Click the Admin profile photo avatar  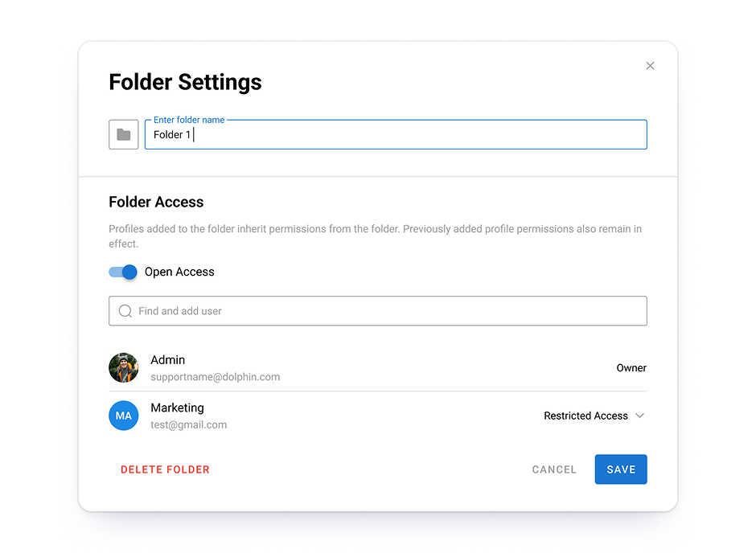(124, 368)
